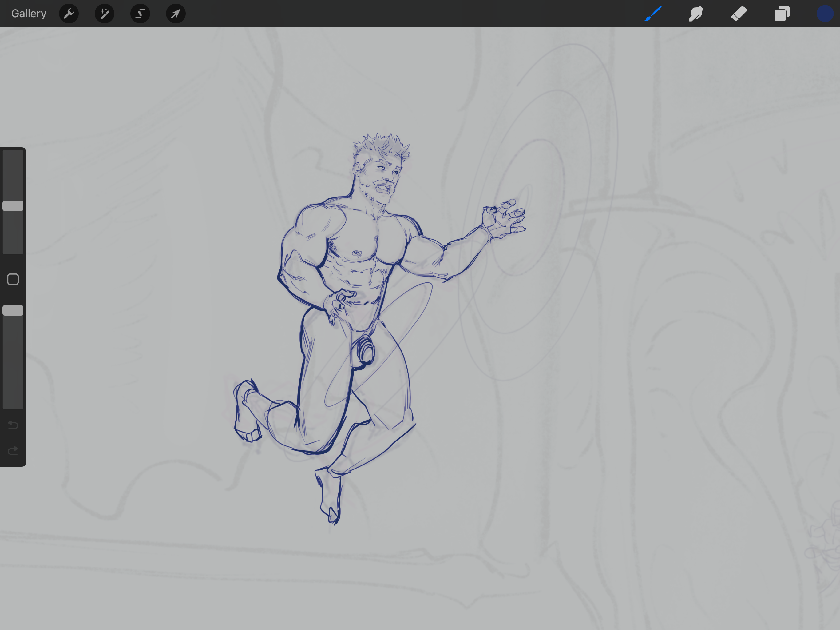Click the brush opacity slider handle

point(13,310)
